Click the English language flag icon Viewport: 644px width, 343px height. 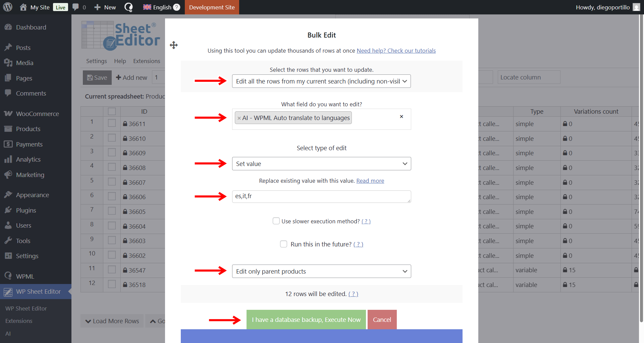pos(147,7)
